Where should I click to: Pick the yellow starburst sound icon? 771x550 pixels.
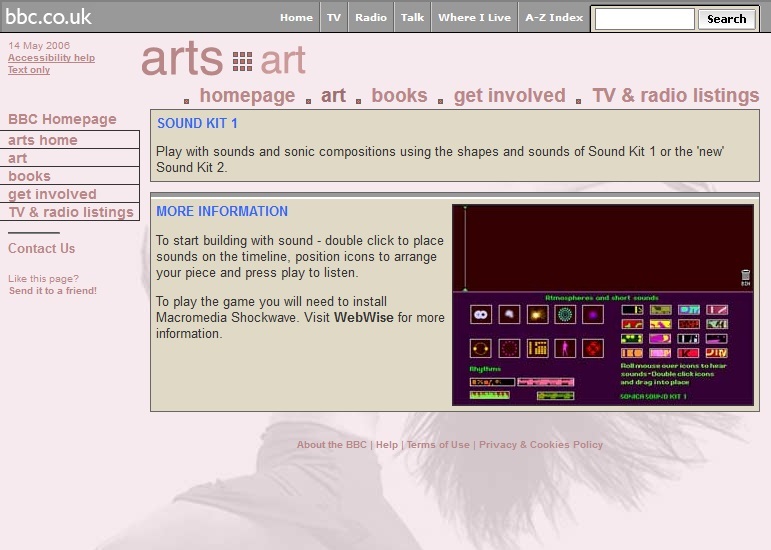[537, 314]
